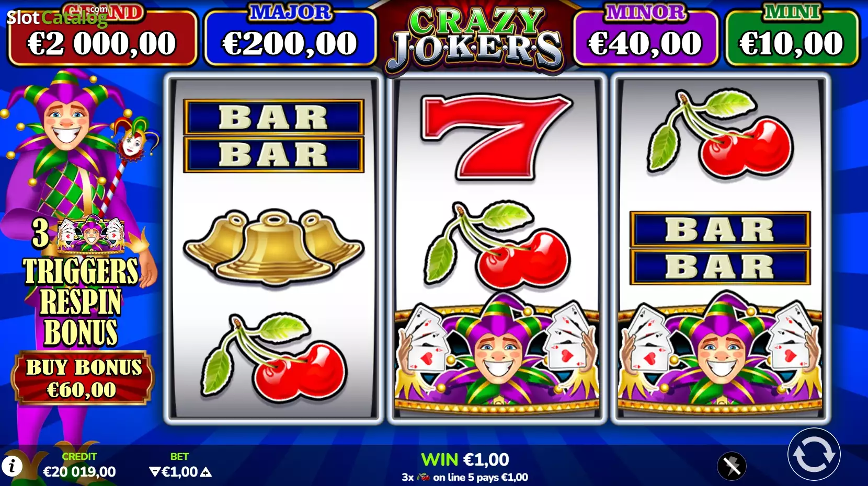Select the Major €200,00 jackpot panel
Screen dimensions: 868x486
point(290,38)
